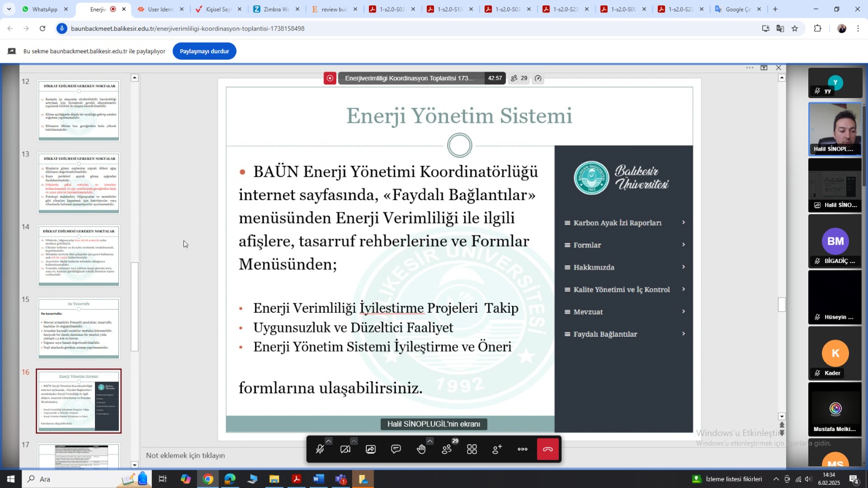Click notes area 'Not eklemek için tıklayın'
Viewport: 868px width, 488px height.
(x=186, y=455)
